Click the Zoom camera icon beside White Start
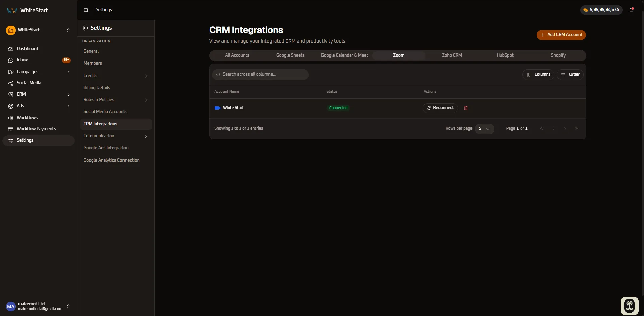 (217, 108)
